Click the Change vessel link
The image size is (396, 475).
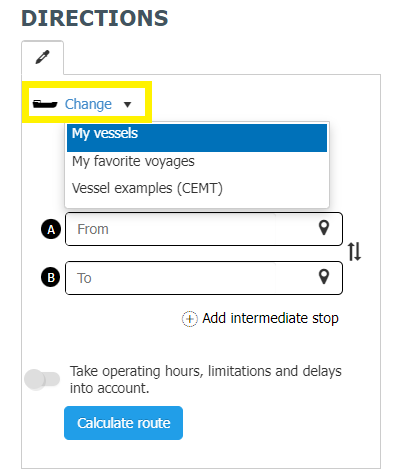[x=88, y=104]
